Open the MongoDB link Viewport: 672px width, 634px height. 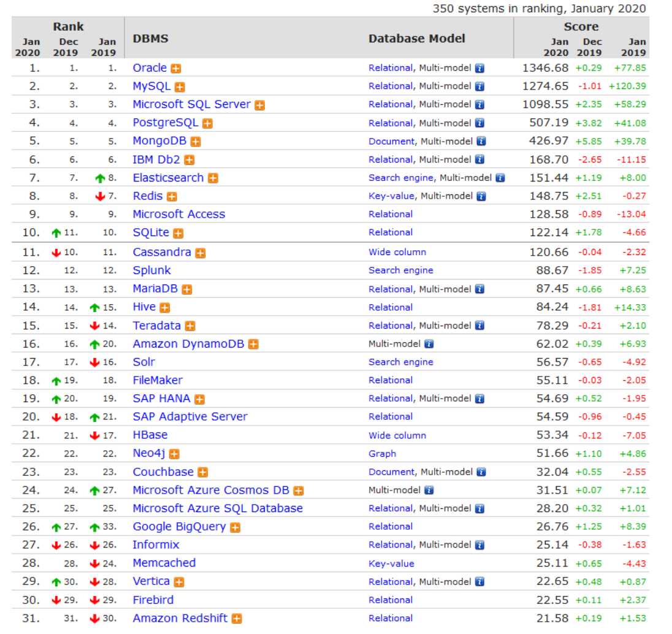click(159, 141)
